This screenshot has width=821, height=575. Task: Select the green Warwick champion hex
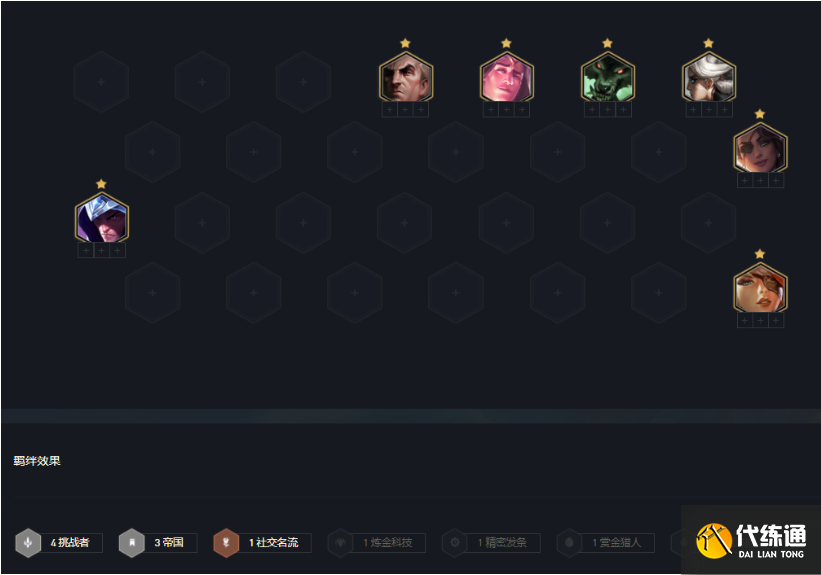click(x=607, y=79)
